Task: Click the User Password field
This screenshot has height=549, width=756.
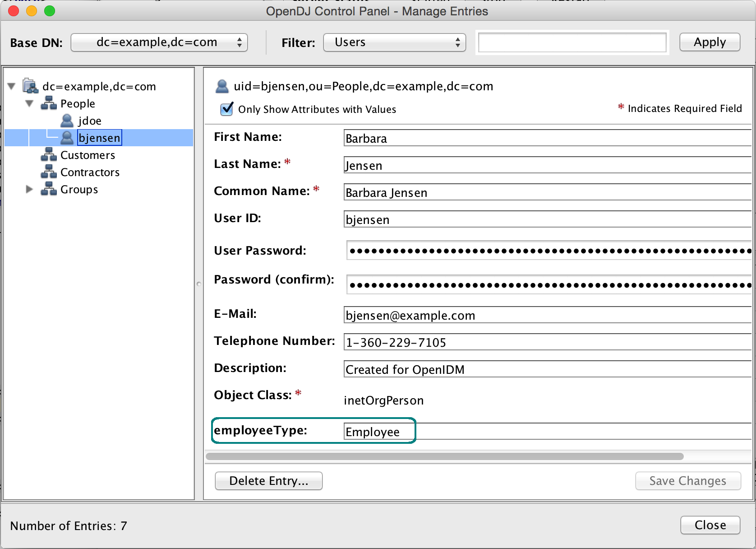Action: (549, 251)
